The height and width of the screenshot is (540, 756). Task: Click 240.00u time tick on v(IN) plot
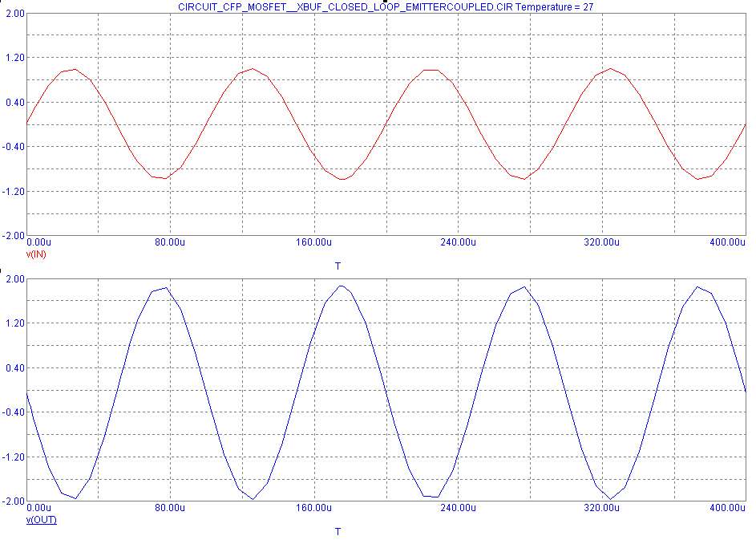tap(458, 242)
